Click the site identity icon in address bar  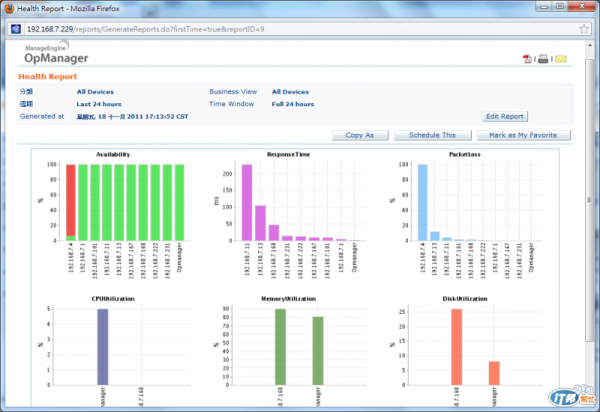[16, 29]
